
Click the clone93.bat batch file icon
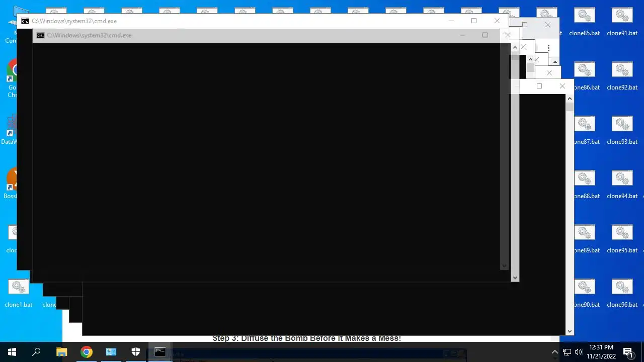point(622,131)
